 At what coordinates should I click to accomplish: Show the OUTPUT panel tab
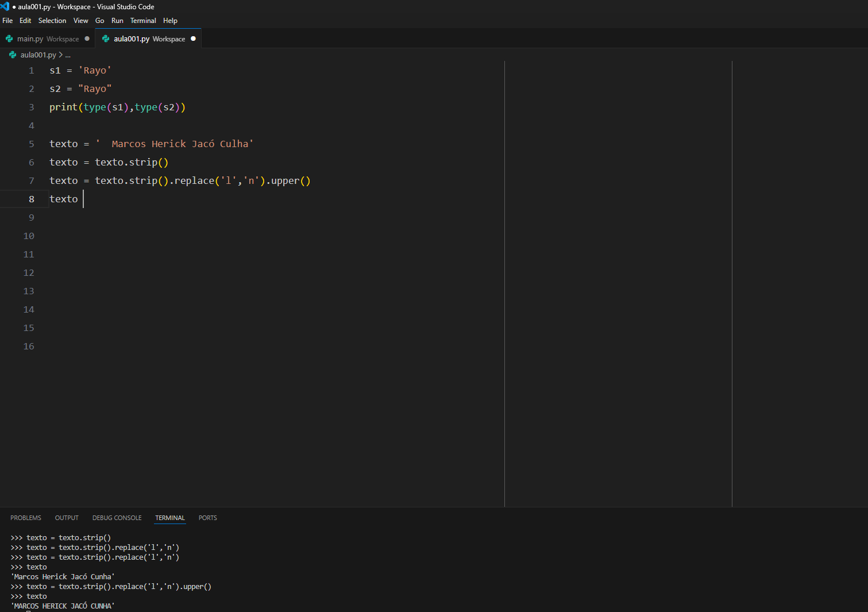pos(67,518)
